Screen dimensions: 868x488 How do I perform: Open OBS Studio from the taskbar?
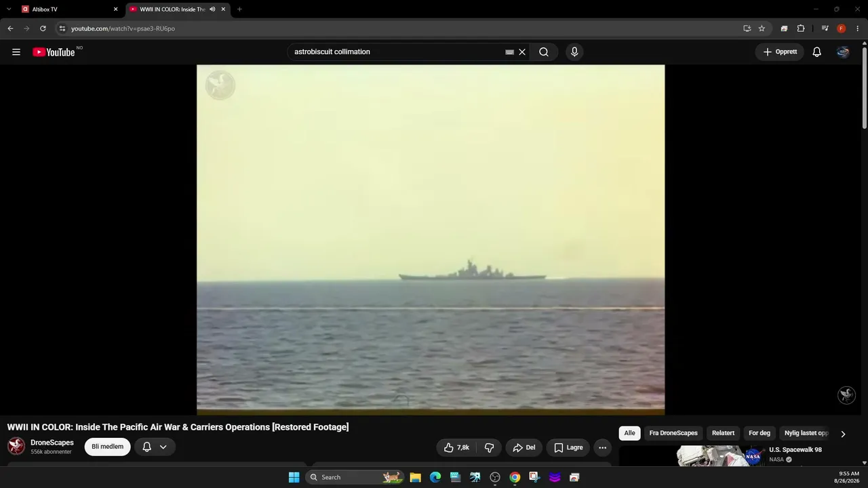(495, 477)
